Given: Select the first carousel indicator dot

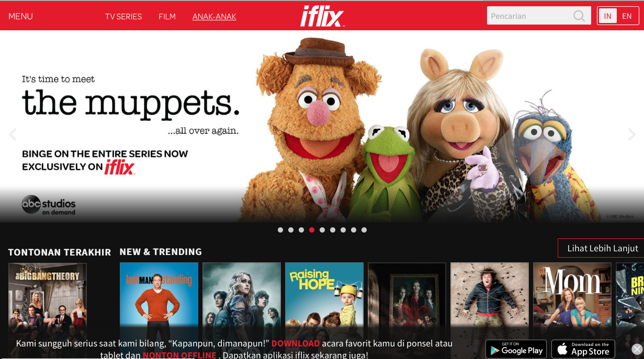Looking at the screenshot, I should [280, 230].
